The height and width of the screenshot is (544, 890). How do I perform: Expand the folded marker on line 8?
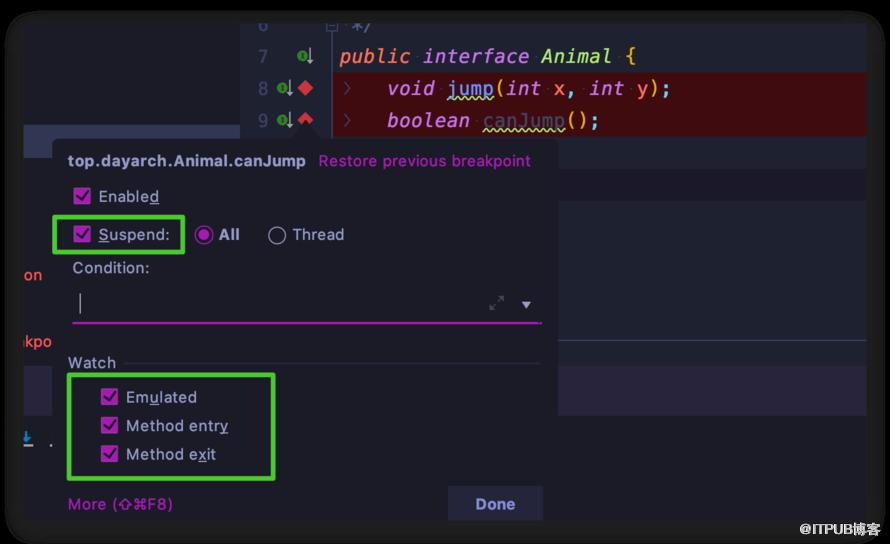pos(347,88)
